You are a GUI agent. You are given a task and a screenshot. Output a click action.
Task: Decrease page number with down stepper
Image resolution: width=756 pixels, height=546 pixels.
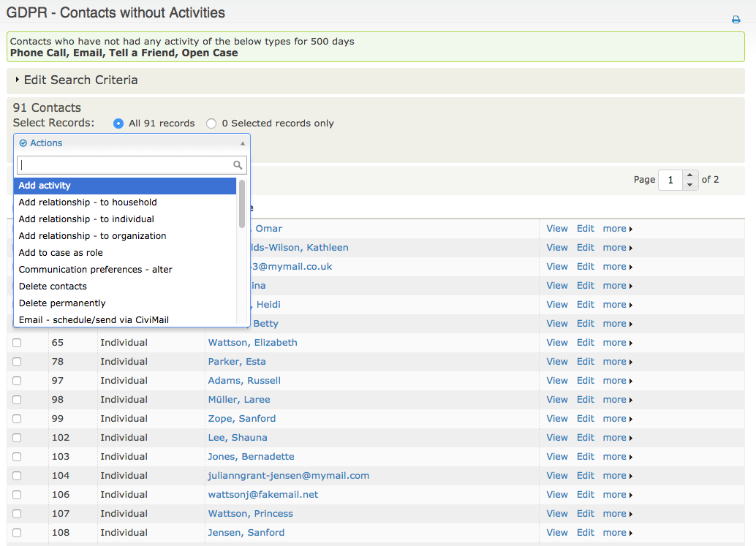point(690,185)
